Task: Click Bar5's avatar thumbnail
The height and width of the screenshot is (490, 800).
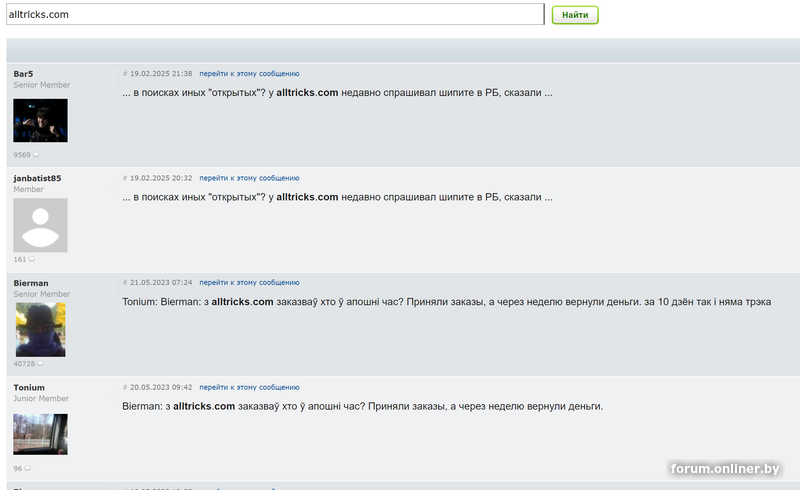Action: pos(40,120)
